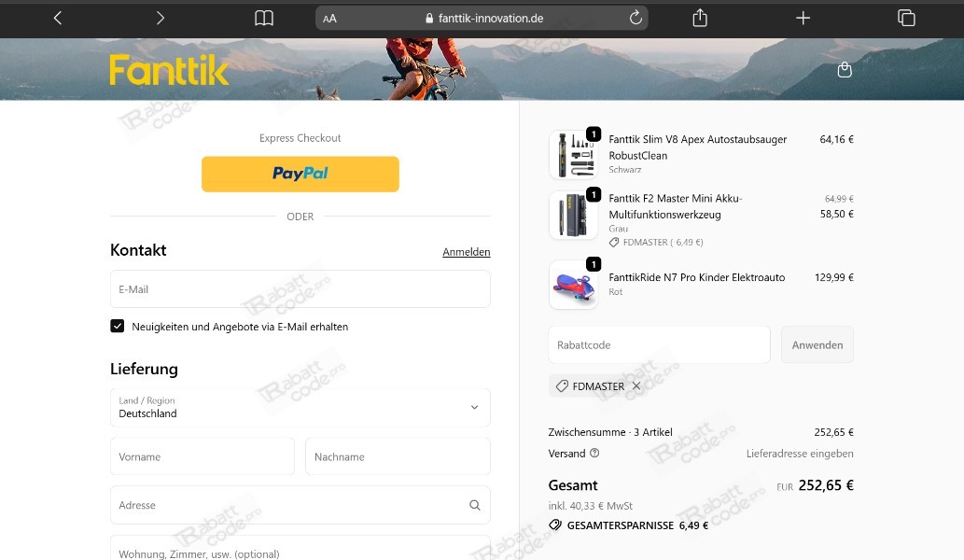This screenshot has height=560, width=964.
Task: Click the FanttikRide N7 Pro Kinder Elektroauto name
Action: (x=696, y=277)
